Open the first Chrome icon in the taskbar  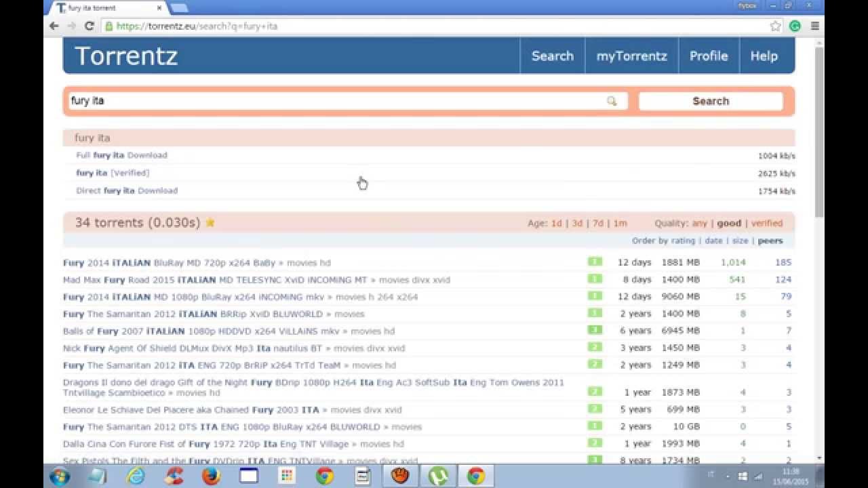[325, 476]
